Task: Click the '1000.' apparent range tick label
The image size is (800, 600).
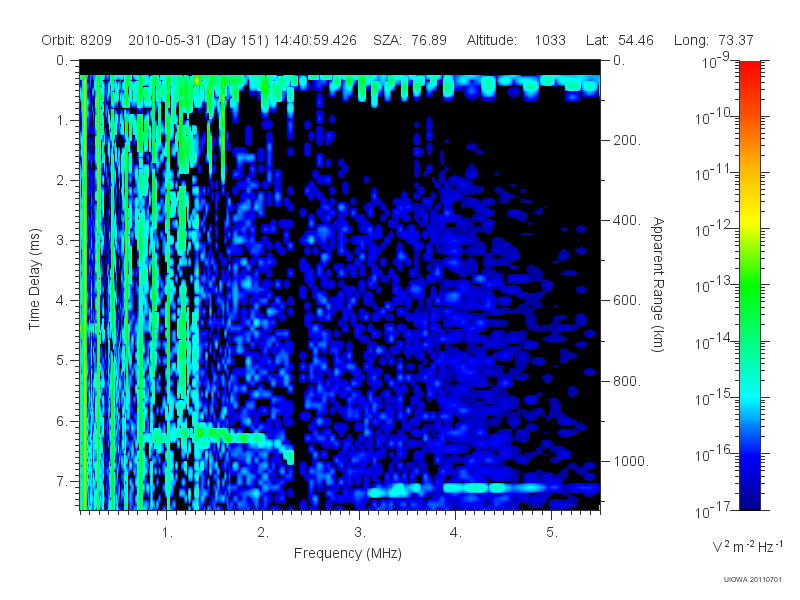Action: (x=631, y=461)
